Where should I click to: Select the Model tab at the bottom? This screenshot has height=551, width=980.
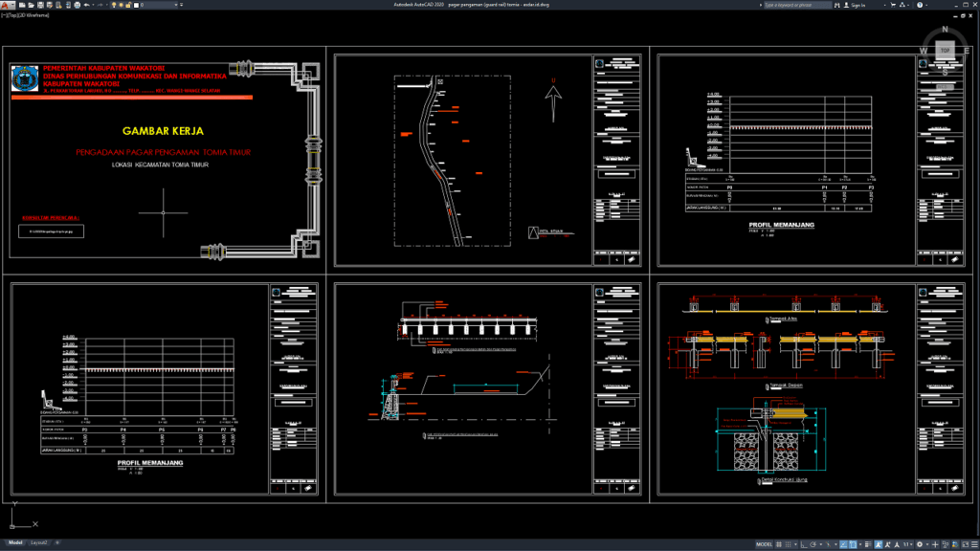click(16, 540)
